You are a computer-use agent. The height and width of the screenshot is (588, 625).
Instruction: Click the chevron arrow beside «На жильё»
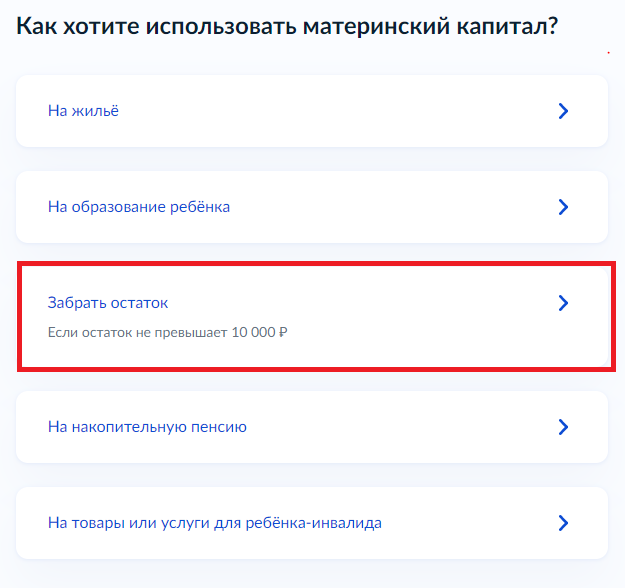[563, 111]
